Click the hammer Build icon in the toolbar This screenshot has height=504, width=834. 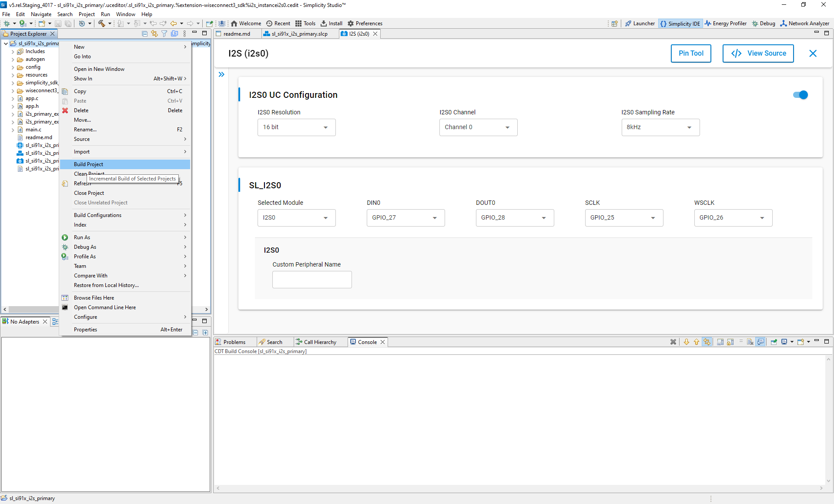101,23
